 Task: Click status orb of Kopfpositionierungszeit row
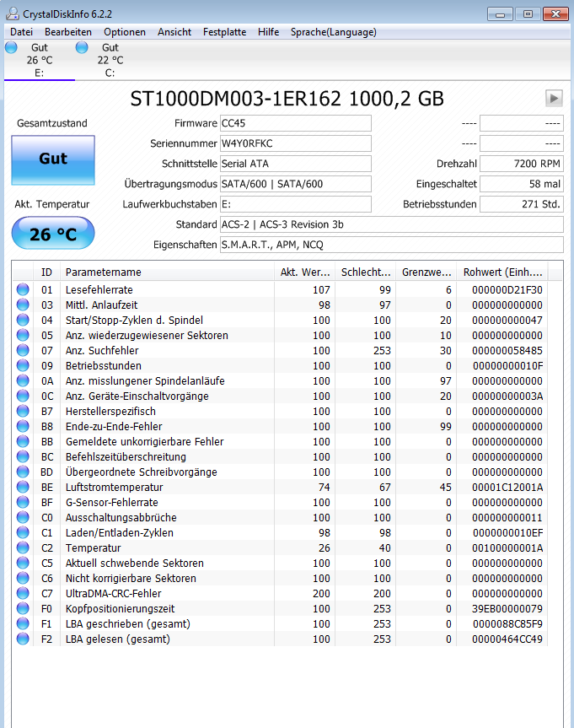coord(23,608)
